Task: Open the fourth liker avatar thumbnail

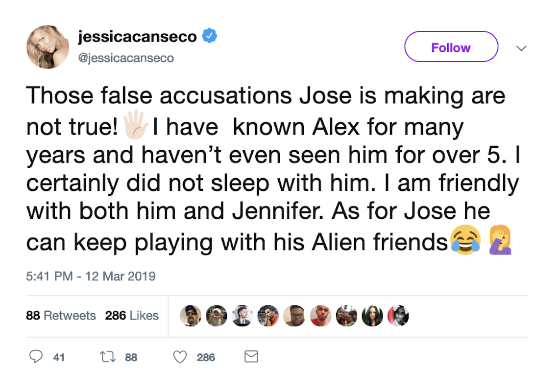Action: (268, 316)
